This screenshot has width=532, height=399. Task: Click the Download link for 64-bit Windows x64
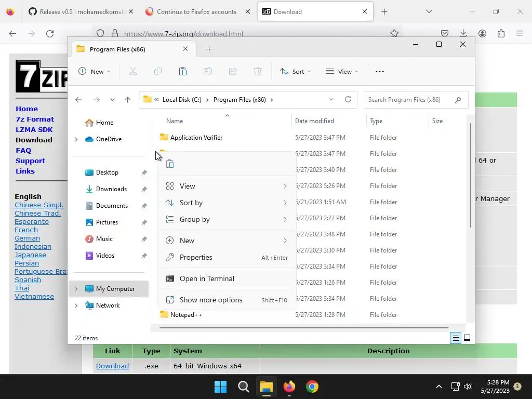[x=112, y=366]
